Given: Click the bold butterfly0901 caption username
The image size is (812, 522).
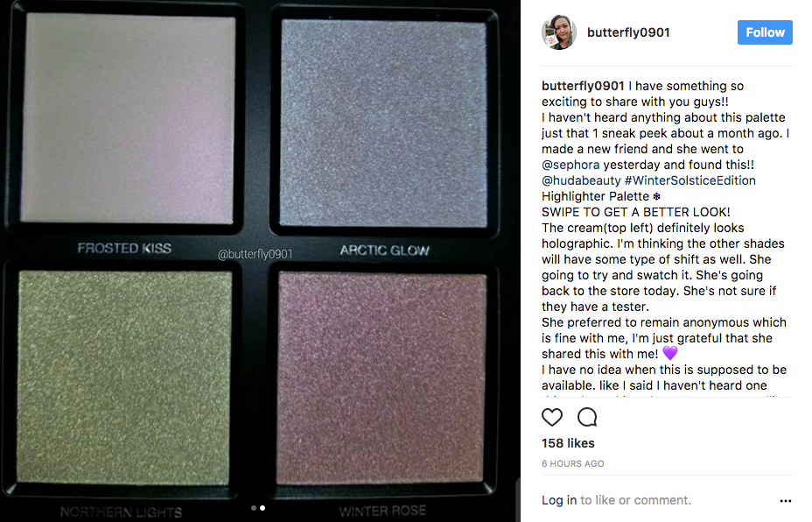Looking at the screenshot, I should tap(583, 86).
